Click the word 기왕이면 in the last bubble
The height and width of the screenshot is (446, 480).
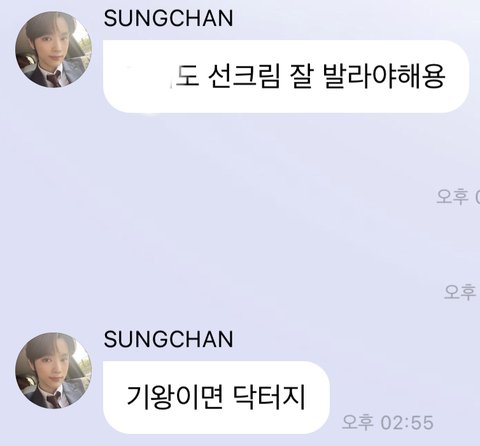(175, 397)
